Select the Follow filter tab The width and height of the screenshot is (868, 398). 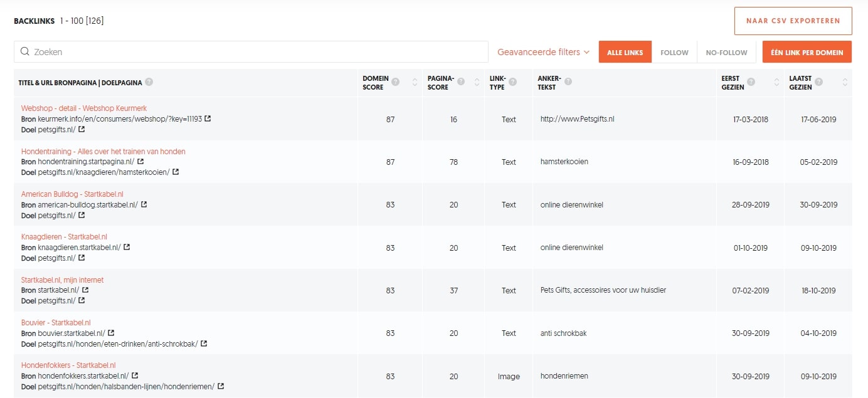[674, 52]
